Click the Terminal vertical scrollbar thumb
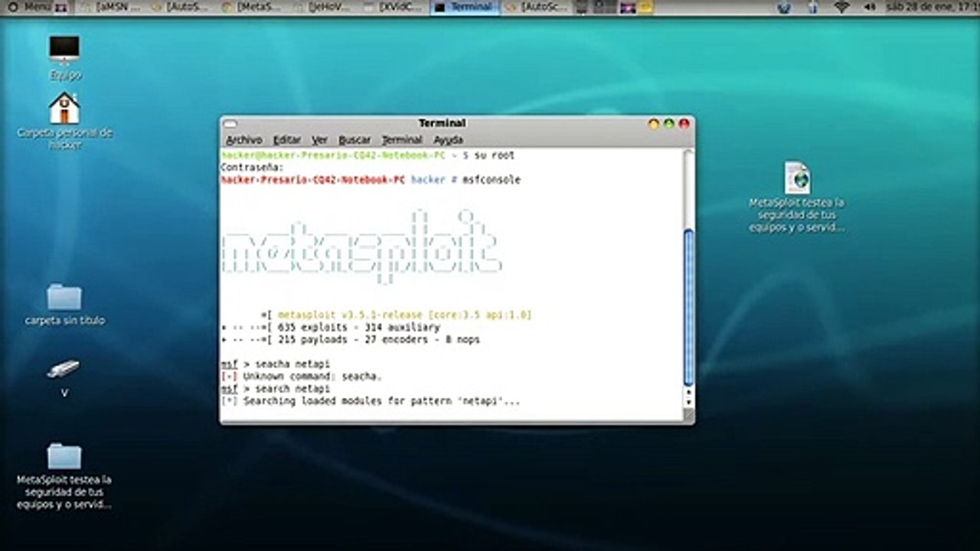Screen dimensions: 980x551 (x=688, y=307)
